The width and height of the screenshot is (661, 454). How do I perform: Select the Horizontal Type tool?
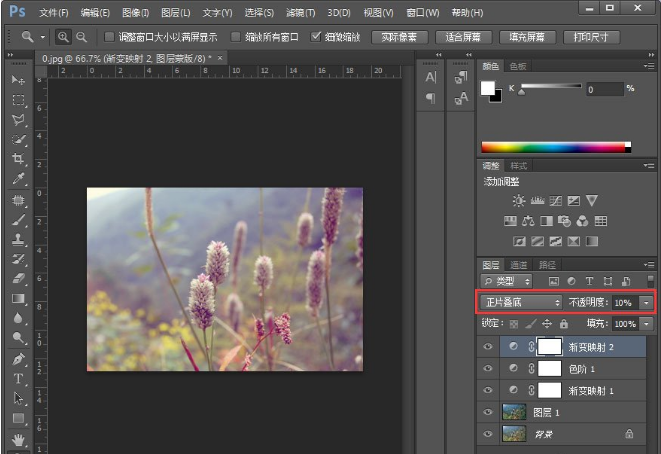click(18, 379)
